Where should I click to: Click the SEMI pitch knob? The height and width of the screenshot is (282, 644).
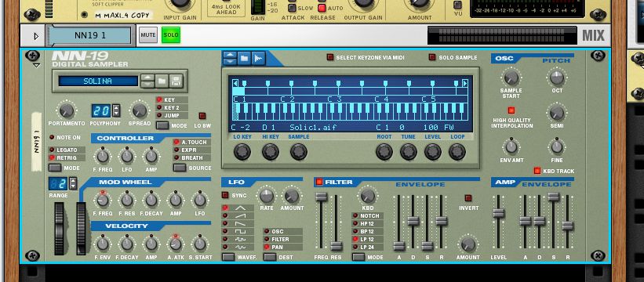click(556, 112)
